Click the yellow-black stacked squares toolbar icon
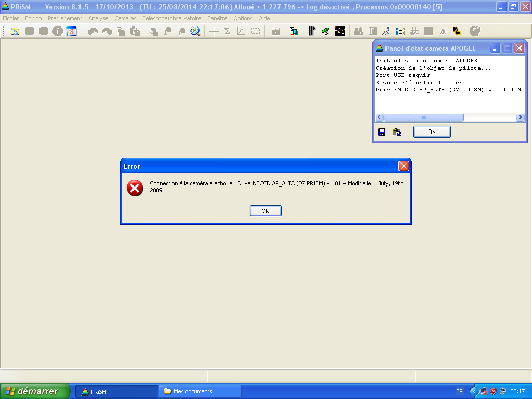This screenshot has height=399, width=532. (457, 31)
